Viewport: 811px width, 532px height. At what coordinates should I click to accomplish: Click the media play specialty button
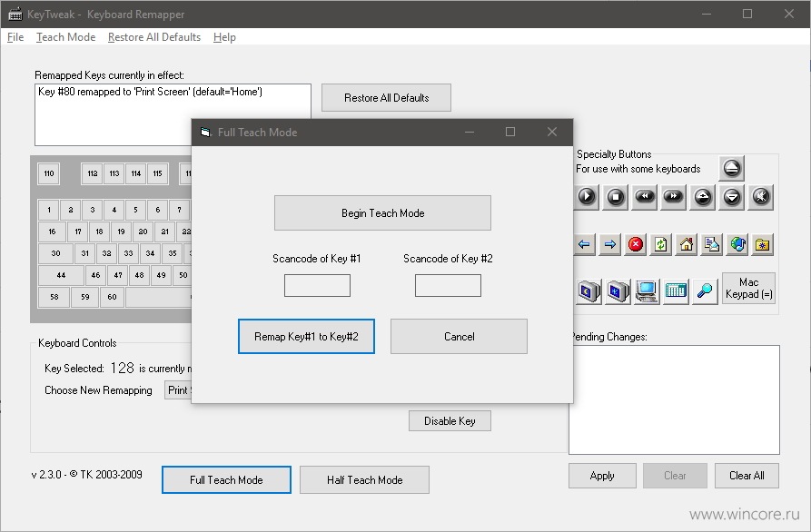pyautogui.click(x=587, y=197)
